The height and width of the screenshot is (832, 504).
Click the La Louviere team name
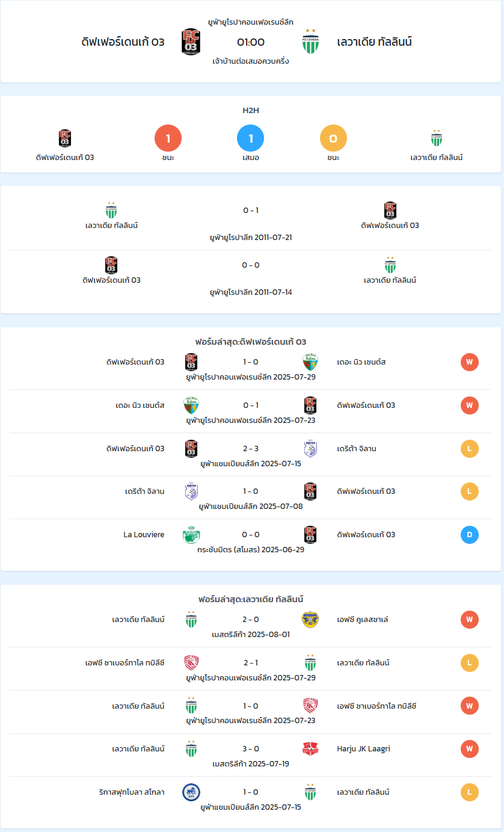144,535
